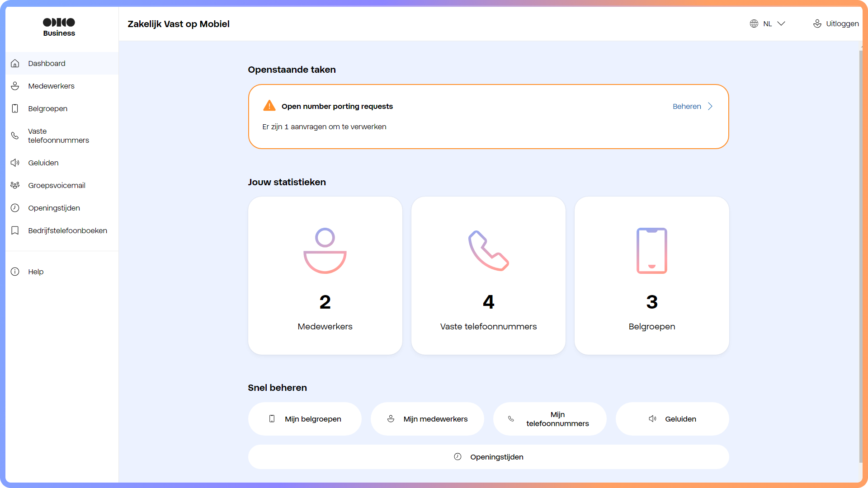Expand Beheren with the chevron arrow
Screen dimensions: 868x488
point(710,106)
